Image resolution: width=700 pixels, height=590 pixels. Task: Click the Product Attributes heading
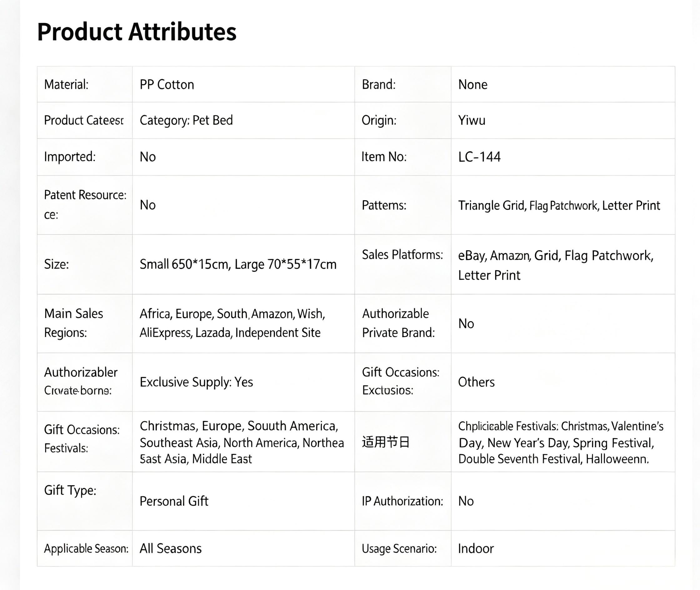[137, 32]
